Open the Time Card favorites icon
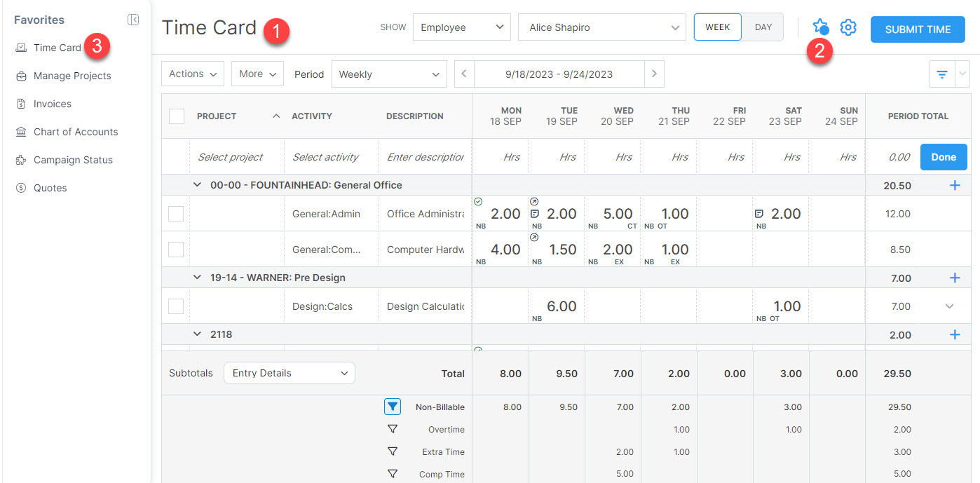This screenshot has height=483, width=980. [x=21, y=47]
